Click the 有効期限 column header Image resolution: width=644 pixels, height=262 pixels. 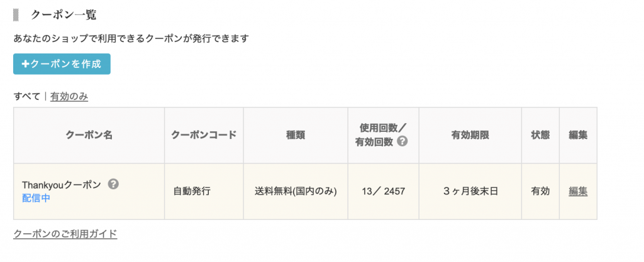470,135
